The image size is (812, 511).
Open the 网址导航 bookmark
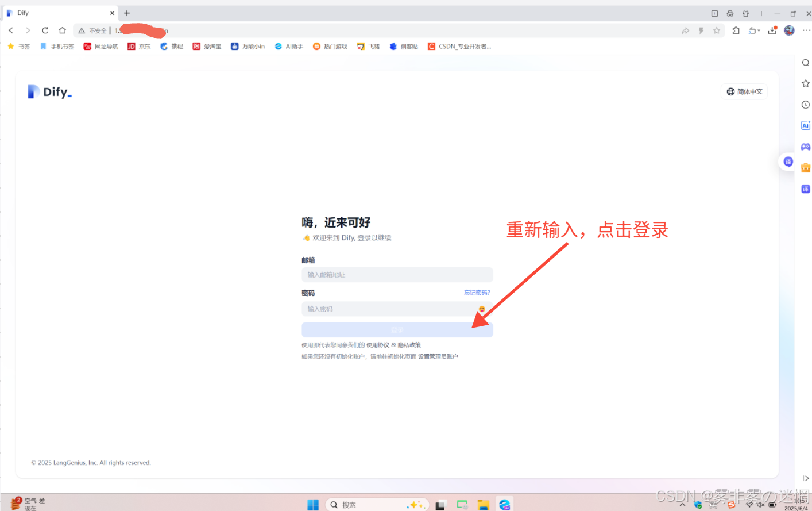click(101, 47)
